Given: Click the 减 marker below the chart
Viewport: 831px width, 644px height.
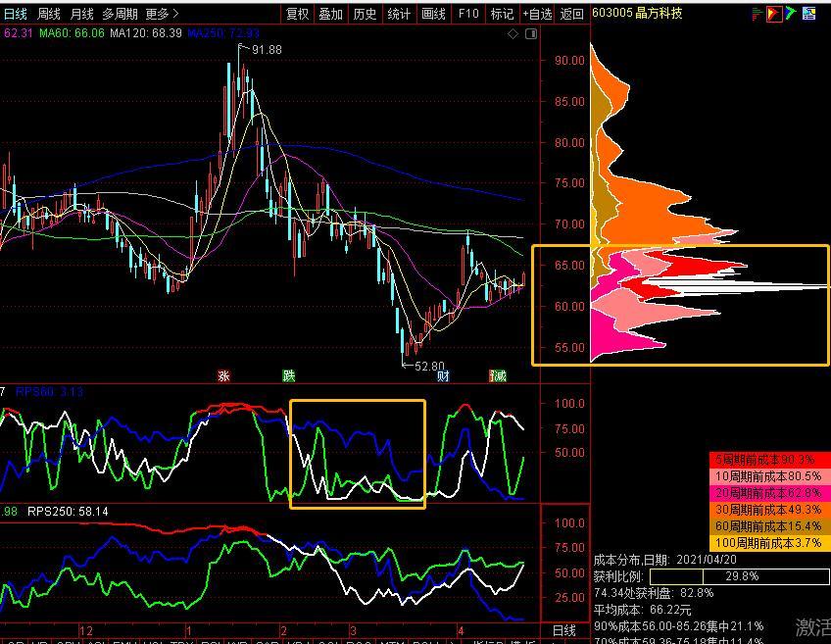Looking at the screenshot, I should (x=498, y=375).
